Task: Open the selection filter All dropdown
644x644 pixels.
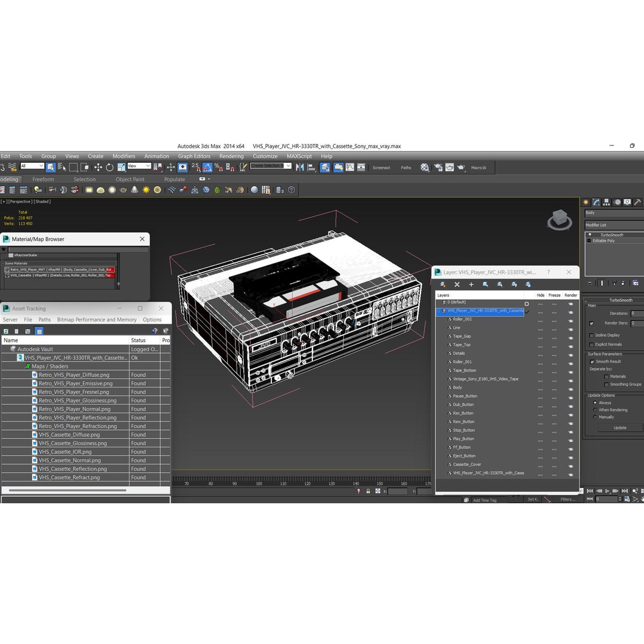Action: tap(32, 166)
